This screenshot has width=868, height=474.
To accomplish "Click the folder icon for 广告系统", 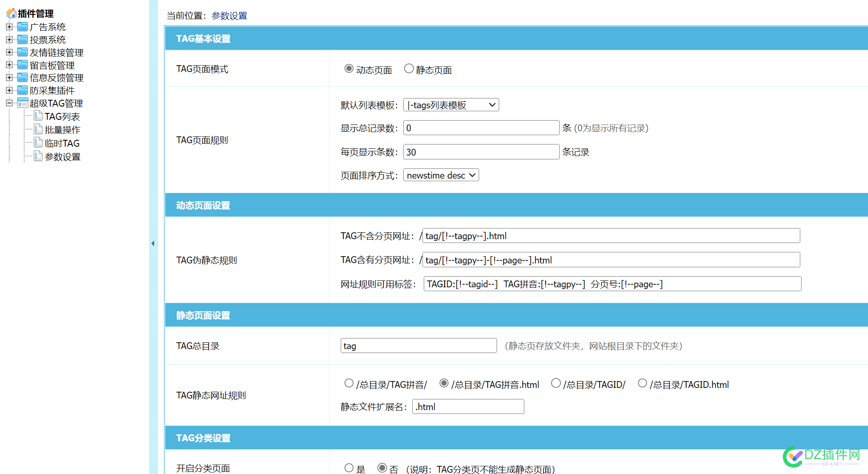I will 23,27.
